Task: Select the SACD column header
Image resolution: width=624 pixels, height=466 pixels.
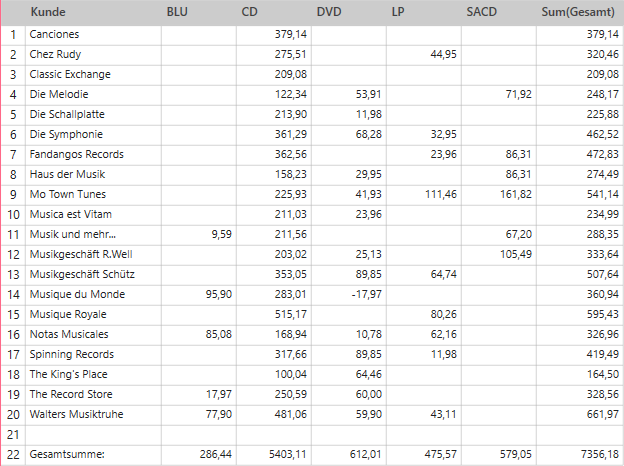Action: click(x=483, y=13)
